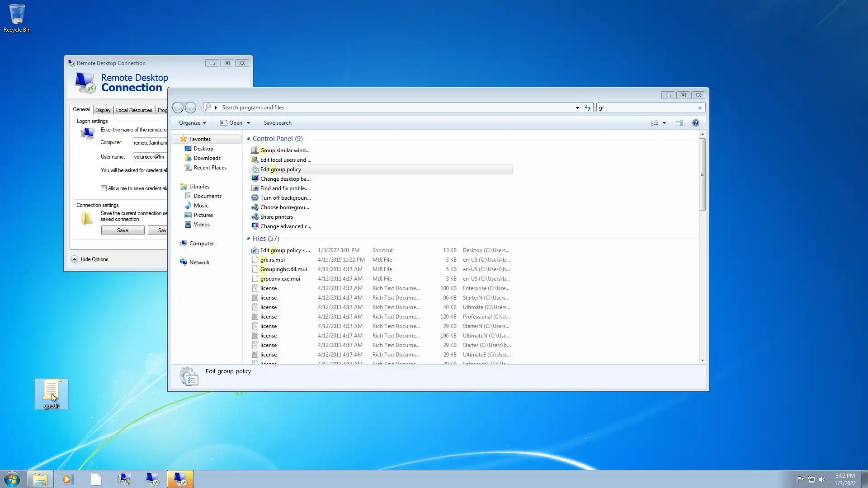Open Windows Media Player from taskbar
The width and height of the screenshot is (868, 488).
[x=67, y=479]
